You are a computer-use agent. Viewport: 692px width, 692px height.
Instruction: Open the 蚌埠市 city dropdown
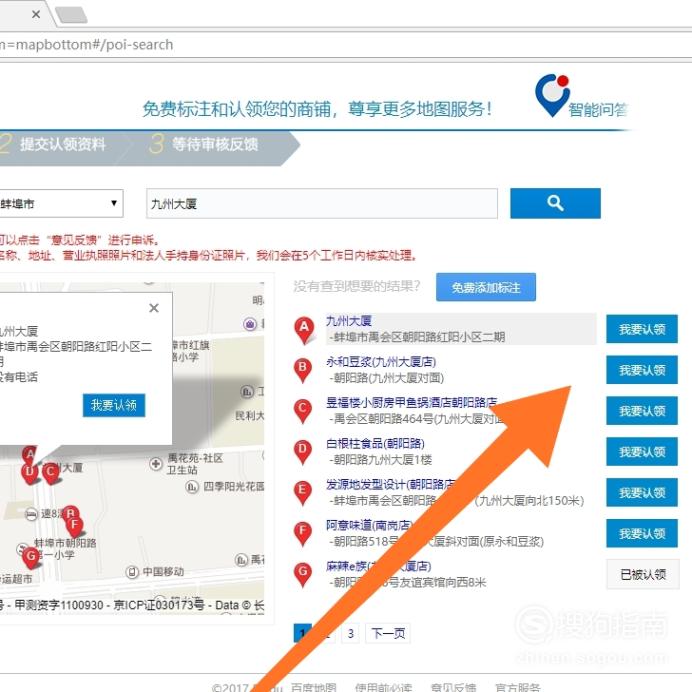61,203
